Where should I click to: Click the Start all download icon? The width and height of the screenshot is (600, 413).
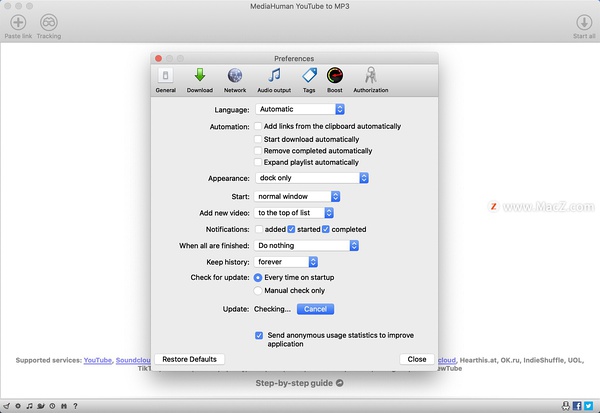point(584,23)
